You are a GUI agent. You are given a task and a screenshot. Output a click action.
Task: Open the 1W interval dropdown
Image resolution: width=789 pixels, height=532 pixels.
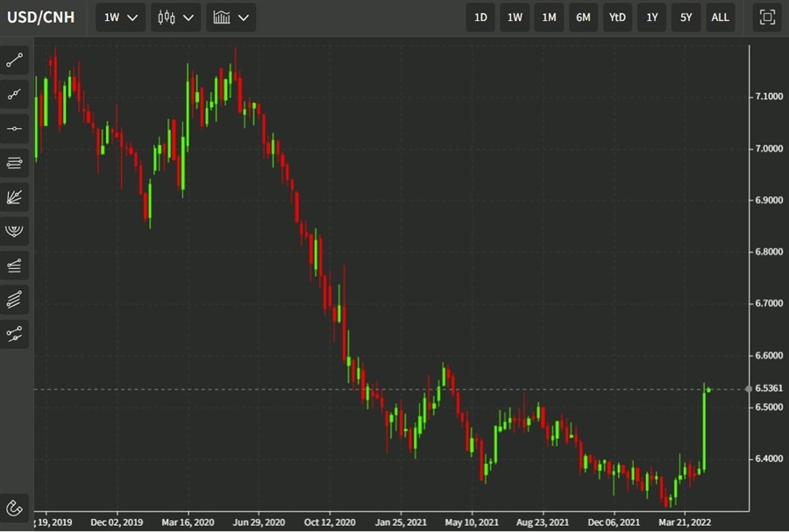click(x=119, y=17)
